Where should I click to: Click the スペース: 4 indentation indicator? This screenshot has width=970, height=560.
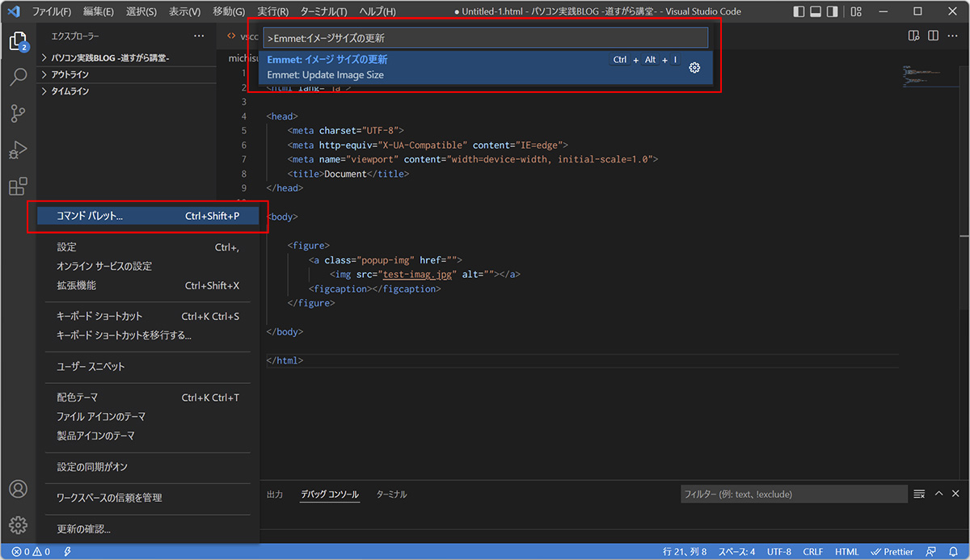pyautogui.click(x=736, y=552)
